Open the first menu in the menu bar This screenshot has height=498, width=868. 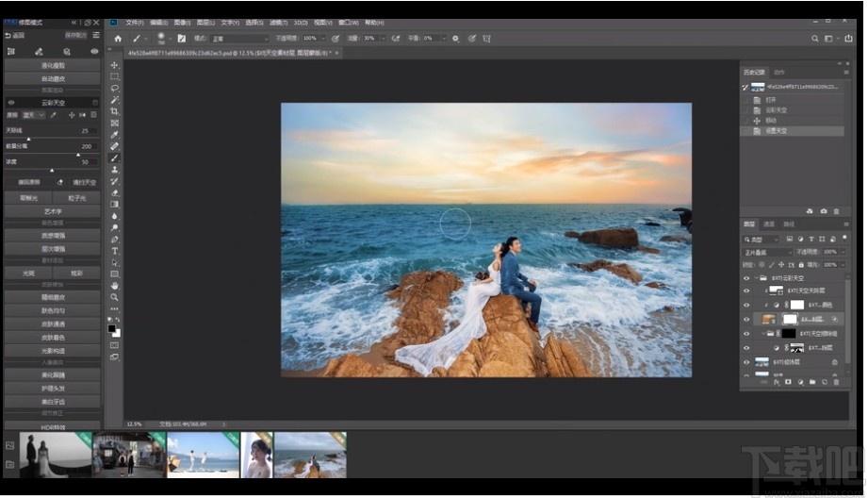(135, 23)
